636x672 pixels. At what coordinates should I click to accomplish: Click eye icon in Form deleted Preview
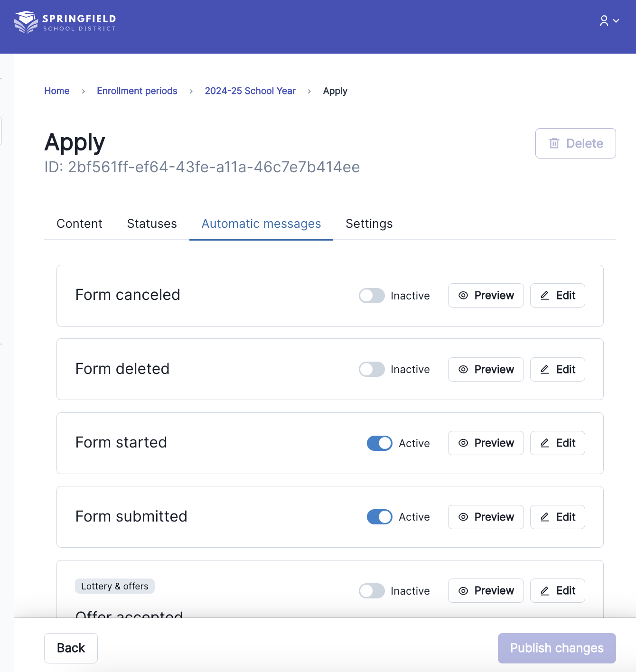click(x=463, y=370)
